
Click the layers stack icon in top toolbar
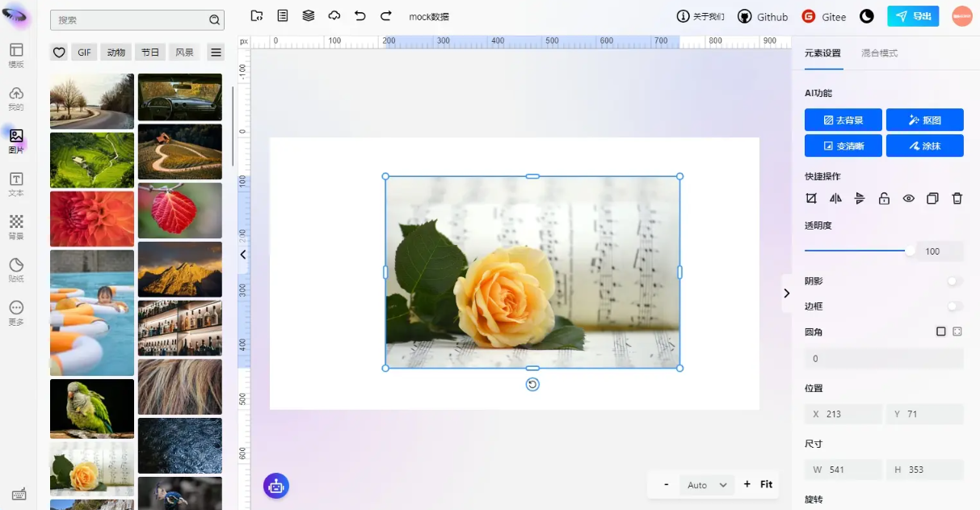tap(309, 16)
